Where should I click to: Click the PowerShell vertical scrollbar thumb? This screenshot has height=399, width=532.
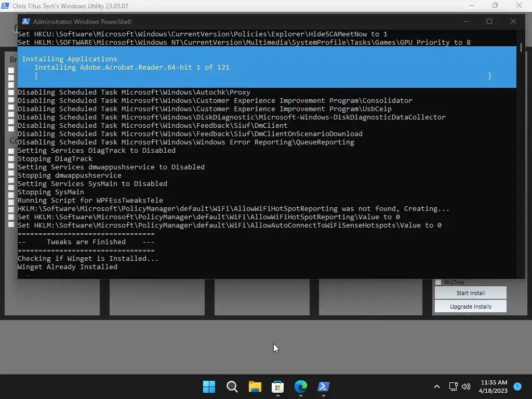[x=521, y=47]
